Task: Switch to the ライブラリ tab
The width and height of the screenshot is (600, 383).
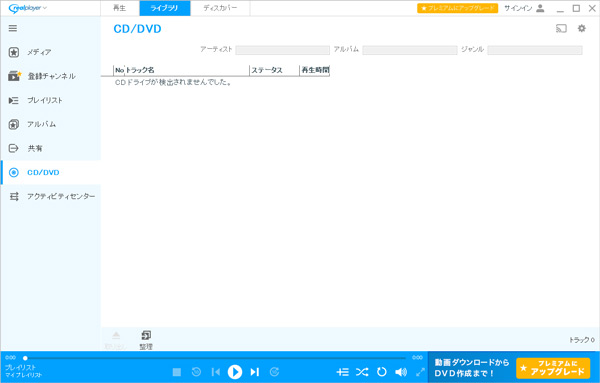Action: coord(165,8)
